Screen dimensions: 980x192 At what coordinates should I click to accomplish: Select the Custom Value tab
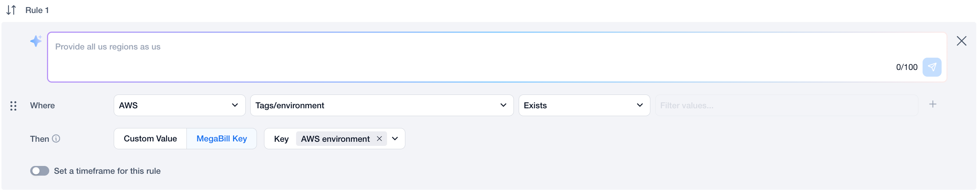point(150,139)
